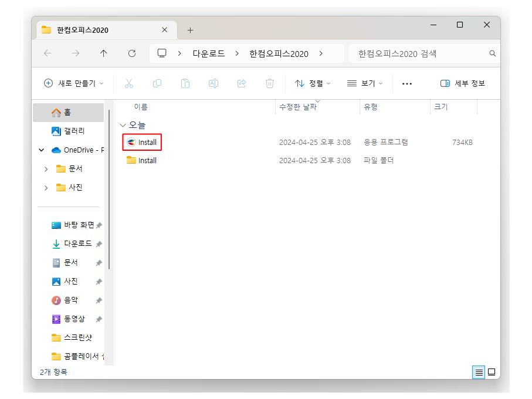Viewport: 532px width, 399px height.
Task: Close the 한컴오피스2020 tab
Action: coord(165,30)
